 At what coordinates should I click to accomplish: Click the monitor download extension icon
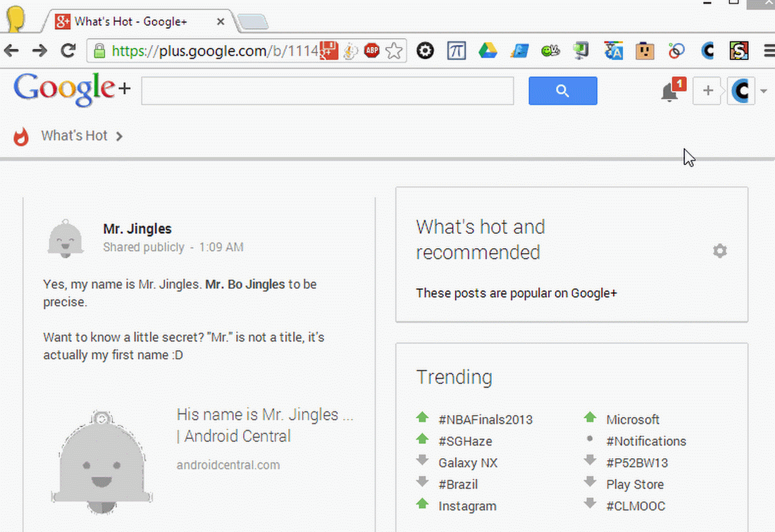click(582, 51)
